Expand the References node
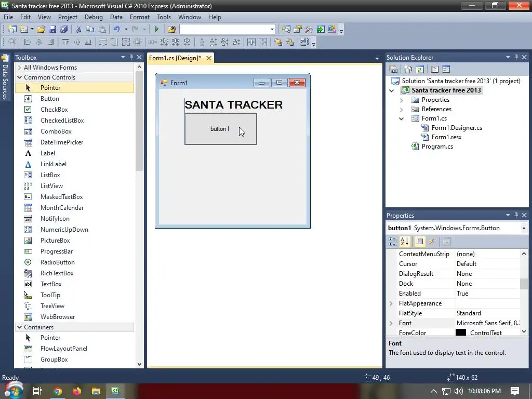This screenshot has width=532, height=399. (x=402, y=109)
